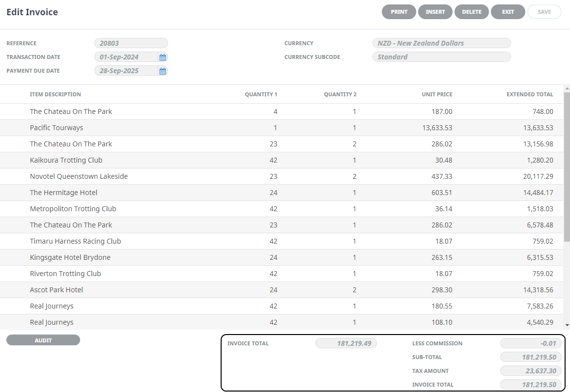570x392 pixels.
Task: Click the Reference field 20803
Action: tap(131, 43)
